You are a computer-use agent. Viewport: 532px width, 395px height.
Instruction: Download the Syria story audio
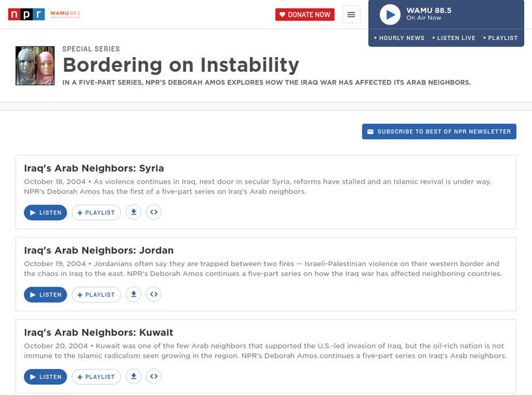pos(134,212)
